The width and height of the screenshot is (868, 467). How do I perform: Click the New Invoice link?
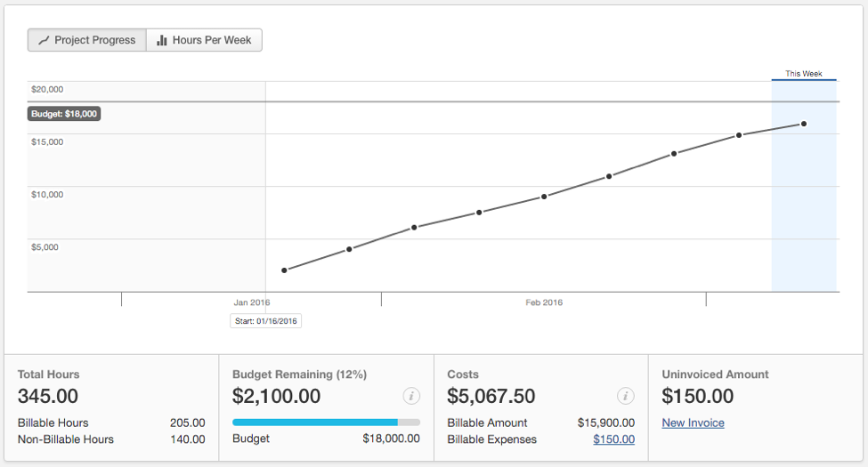coord(693,423)
